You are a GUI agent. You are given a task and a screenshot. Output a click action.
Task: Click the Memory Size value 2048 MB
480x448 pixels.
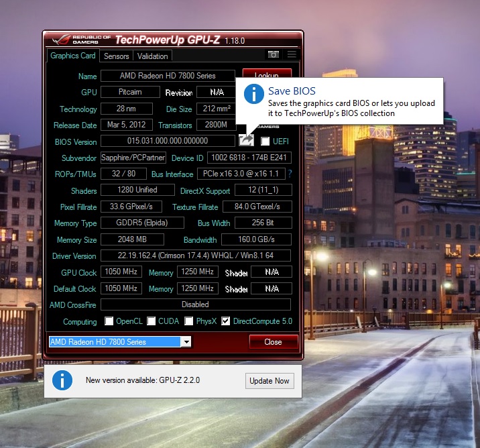click(x=132, y=239)
